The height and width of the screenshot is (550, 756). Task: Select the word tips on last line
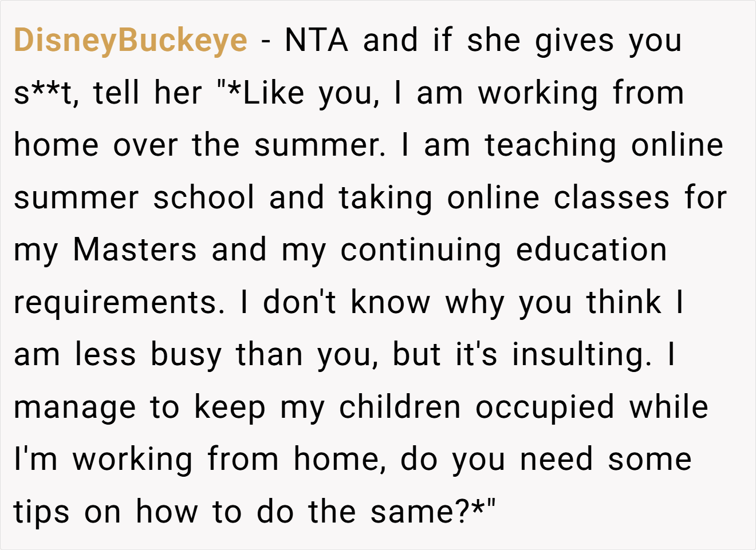[x=42, y=513]
